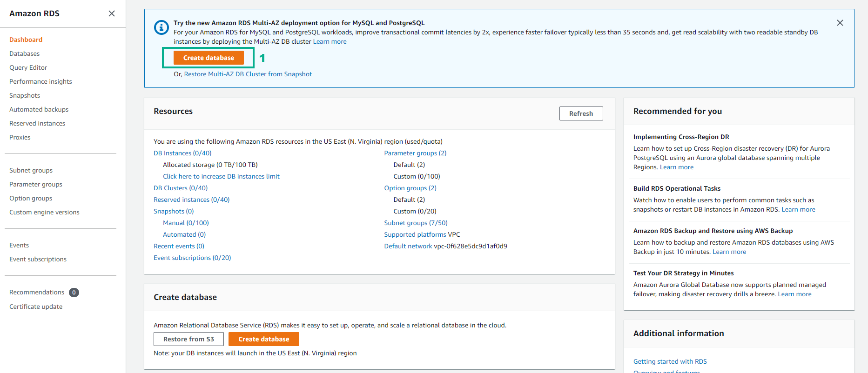Go to Databases in the sidebar
Viewport: 868px width, 373px height.
point(25,53)
